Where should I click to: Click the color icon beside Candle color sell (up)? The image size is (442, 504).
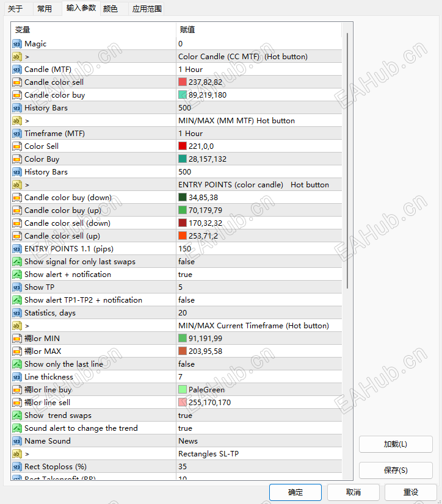(17, 236)
